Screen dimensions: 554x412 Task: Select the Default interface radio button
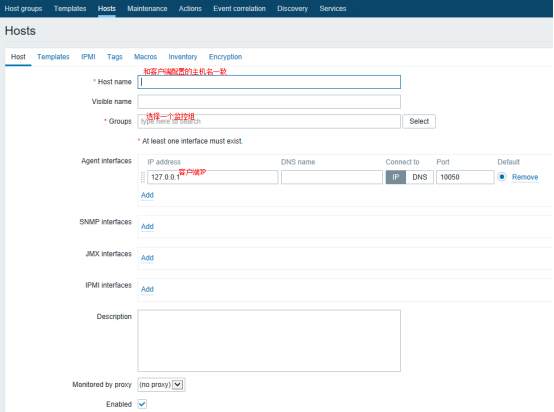[502, 177]
